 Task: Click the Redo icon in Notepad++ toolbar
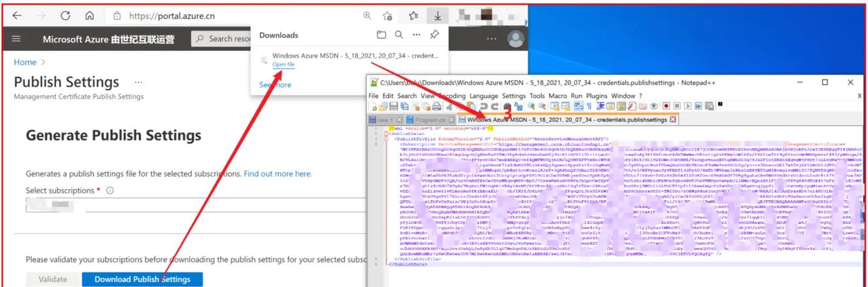click(494, 106)
